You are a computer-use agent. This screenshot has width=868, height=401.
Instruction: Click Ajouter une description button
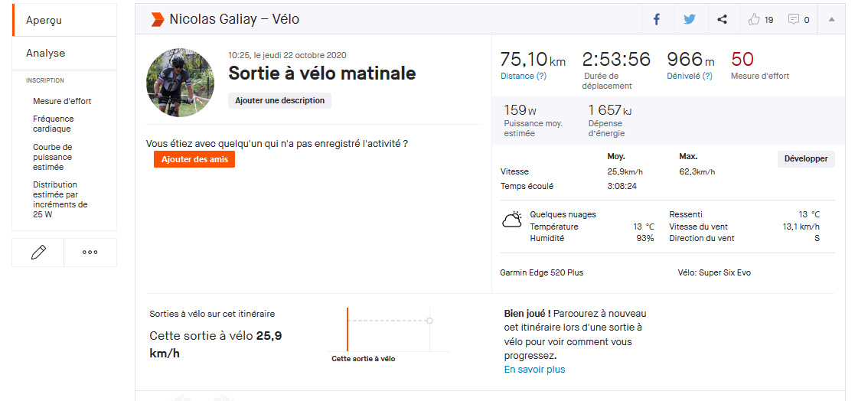pos(279,100)
